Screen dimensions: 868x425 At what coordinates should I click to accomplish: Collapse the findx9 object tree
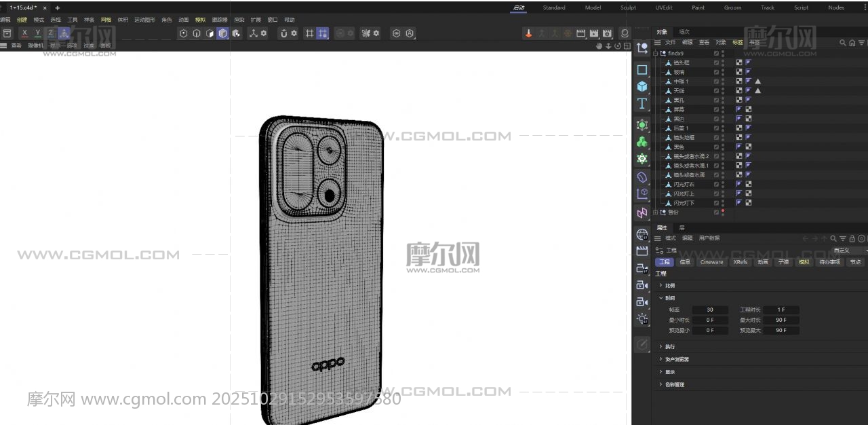[655, 53]
